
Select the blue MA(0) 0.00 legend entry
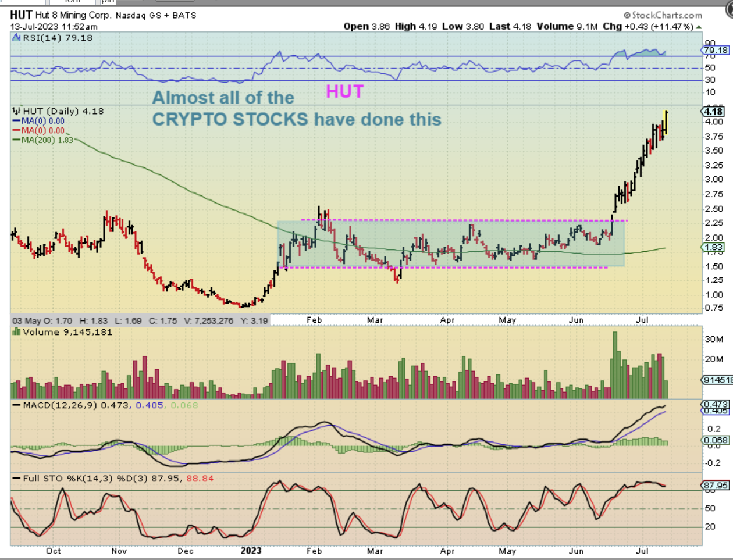38,121
